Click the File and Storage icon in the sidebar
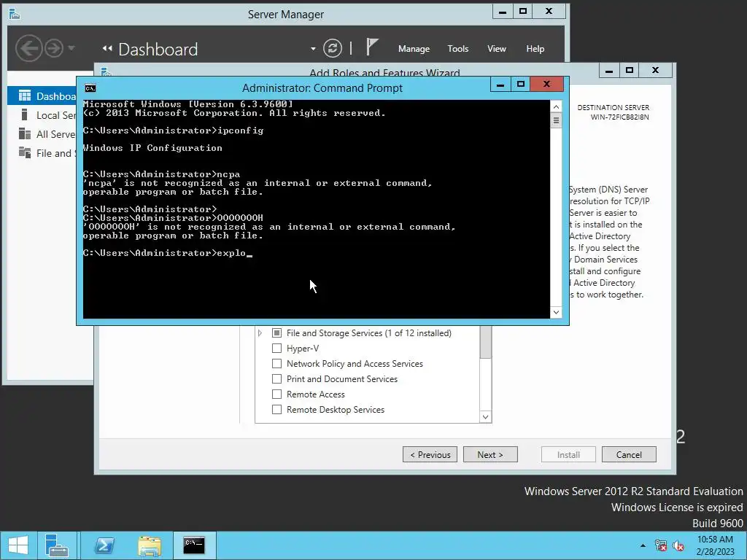Viewport: 747px width, 560px height. 24,152
